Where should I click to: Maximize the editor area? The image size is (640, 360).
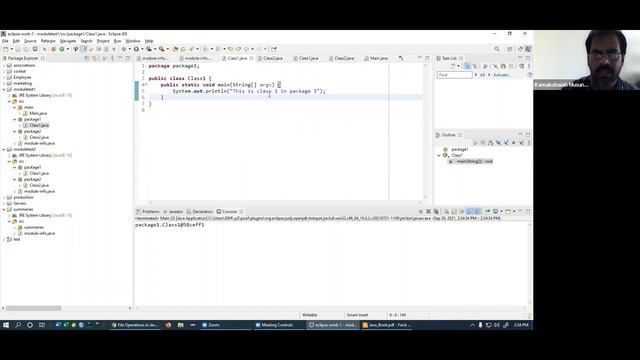(427, 58)
